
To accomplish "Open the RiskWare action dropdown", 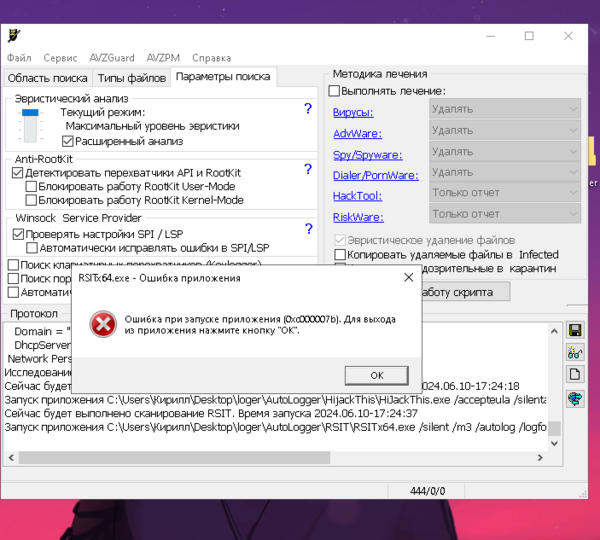I will pyautogui.click(x=505, y=214).
